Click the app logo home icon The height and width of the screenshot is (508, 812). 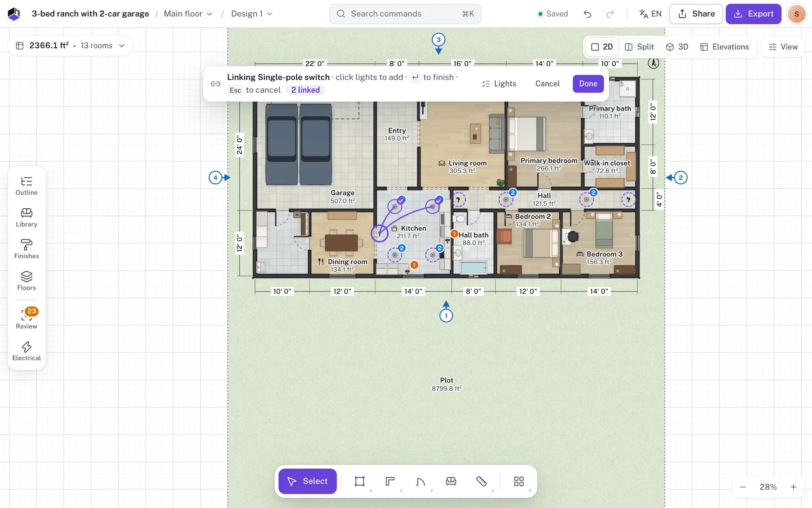click(14, 14)
